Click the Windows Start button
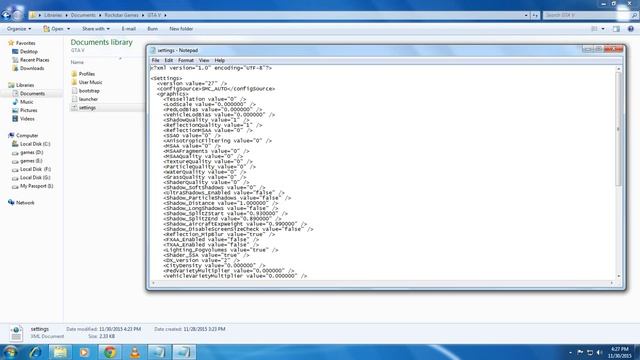 [x=11, y=352]
